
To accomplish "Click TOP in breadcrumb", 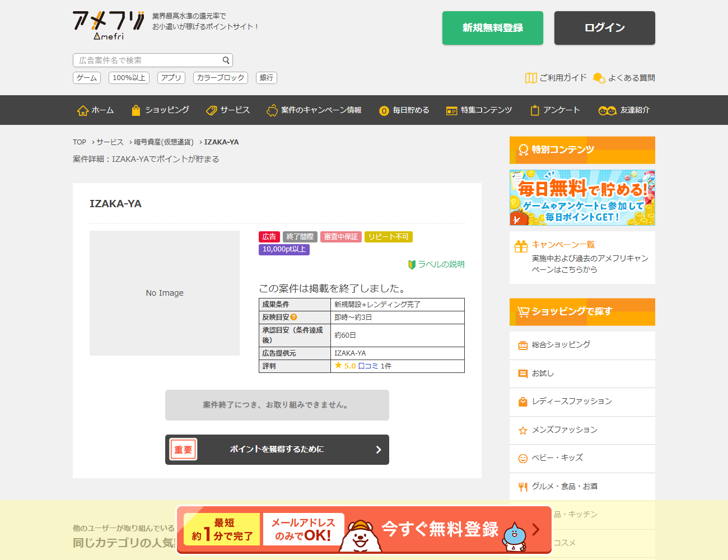I will 80,142.
